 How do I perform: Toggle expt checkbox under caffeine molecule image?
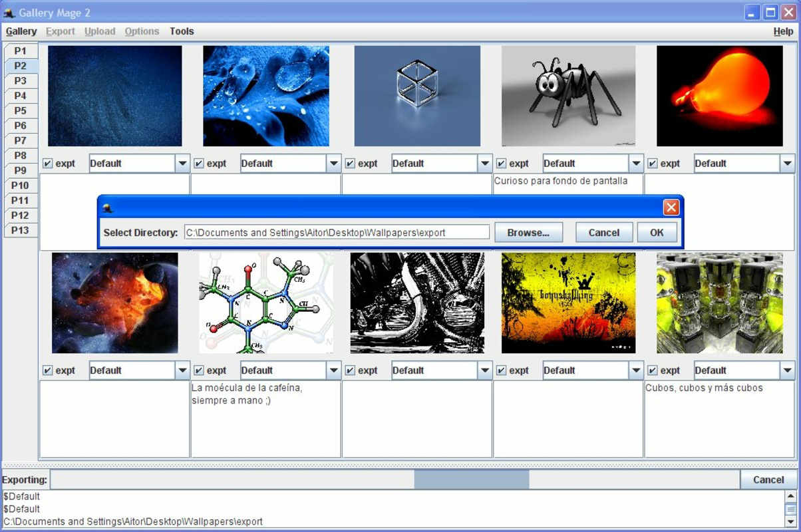(x=199, y=370)
